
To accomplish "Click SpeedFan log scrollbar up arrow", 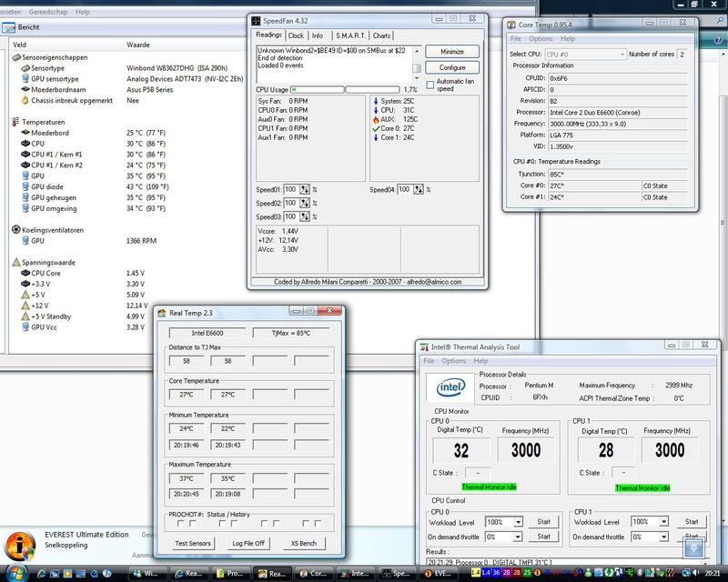I will (417, 51).
